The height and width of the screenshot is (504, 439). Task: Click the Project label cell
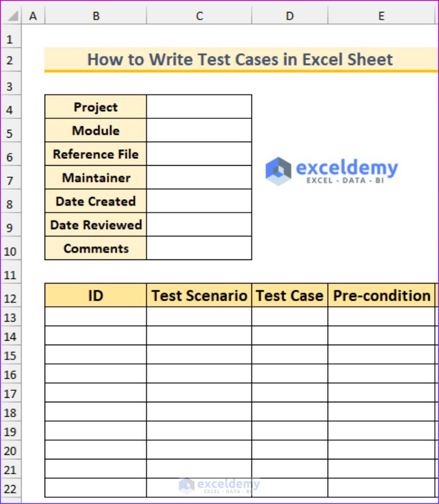tap(95, 107)
